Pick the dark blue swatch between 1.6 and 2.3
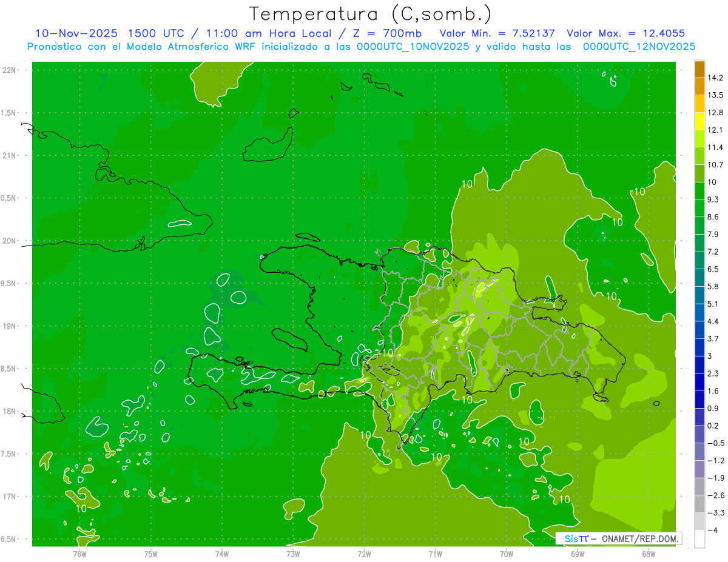This screenshot has height=562, width=728. 699,383
